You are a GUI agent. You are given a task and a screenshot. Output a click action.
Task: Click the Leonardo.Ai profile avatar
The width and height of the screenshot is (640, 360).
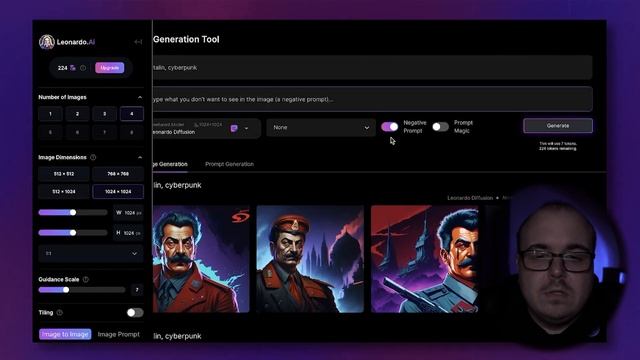coord(47,42)
